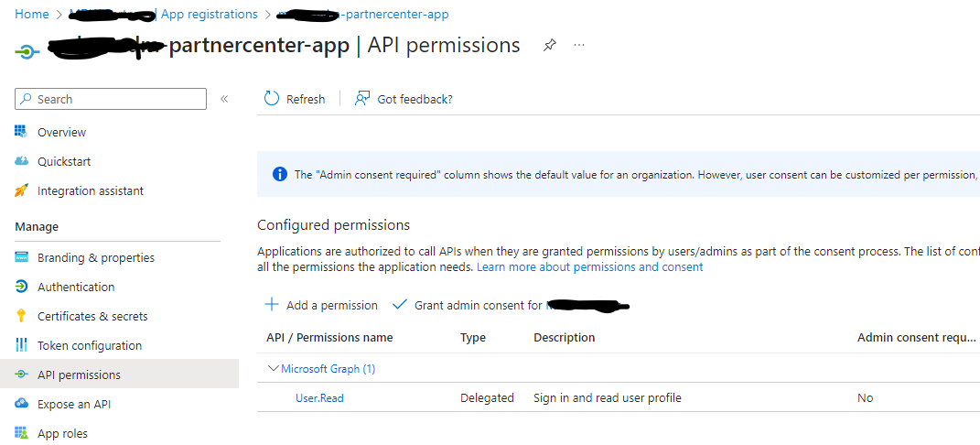
Task: Open the partnercenter-app breadcrumb link
Action: [x=363, y=14]
